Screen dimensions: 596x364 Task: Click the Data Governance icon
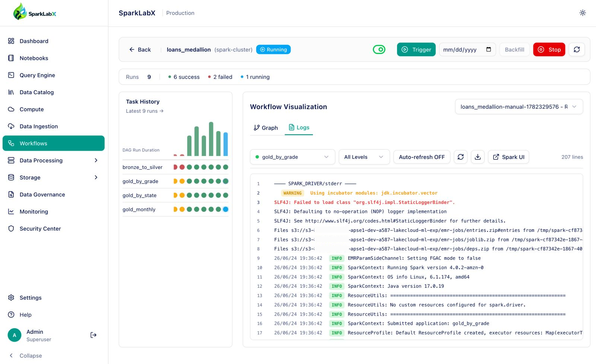[x=11, y=195]
